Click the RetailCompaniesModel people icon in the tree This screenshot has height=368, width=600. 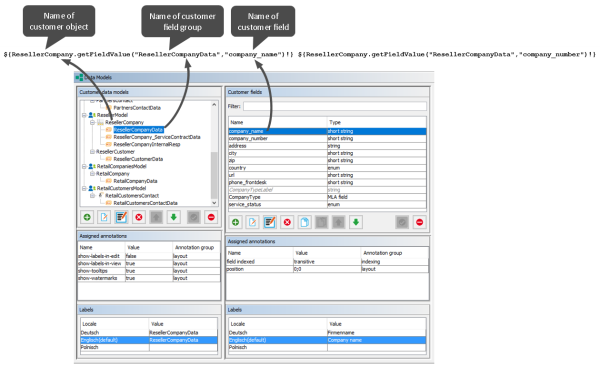pos(92,166)
